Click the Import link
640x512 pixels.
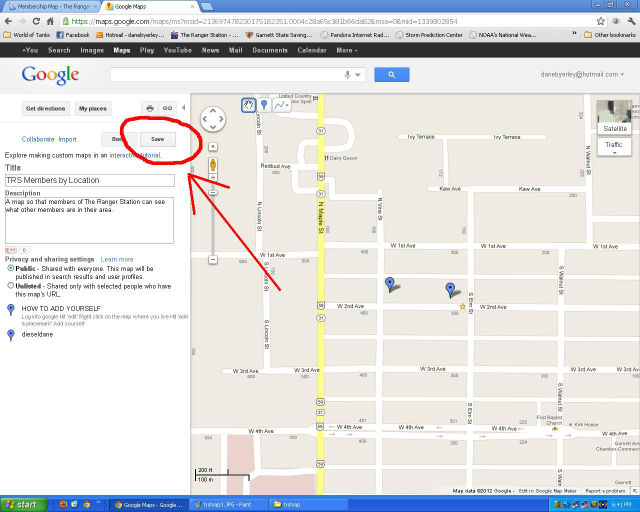67,139
